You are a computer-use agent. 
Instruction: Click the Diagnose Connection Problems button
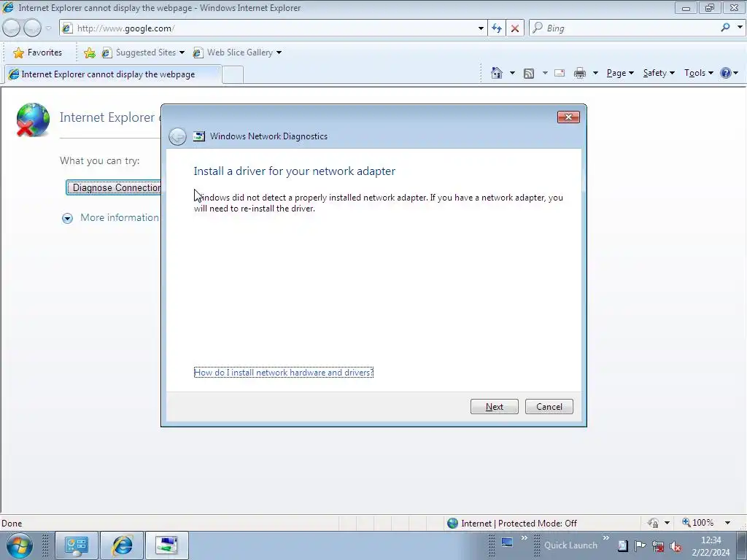coord(114,187)
